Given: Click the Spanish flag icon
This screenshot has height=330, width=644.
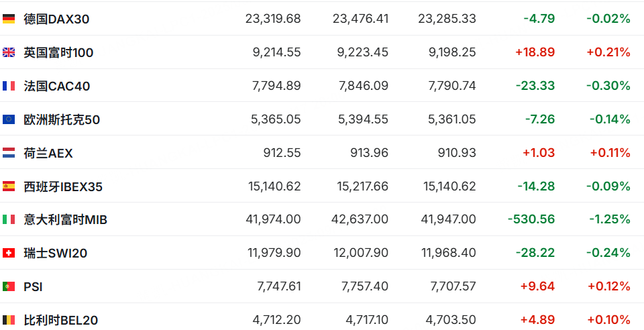Looking at the screenshot, I should pos(9,186).
